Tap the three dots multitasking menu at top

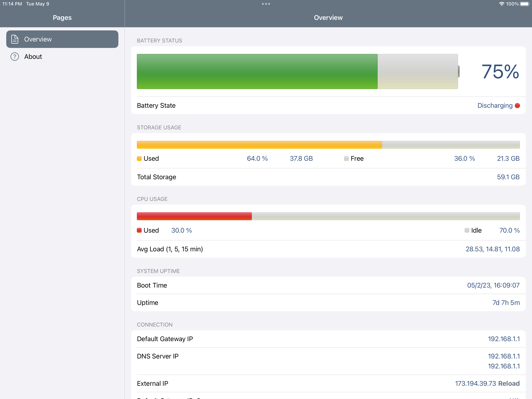266,4
